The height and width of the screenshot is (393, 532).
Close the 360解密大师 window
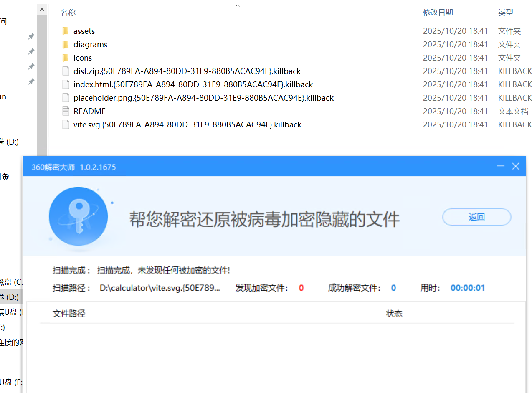coord(516,167)
